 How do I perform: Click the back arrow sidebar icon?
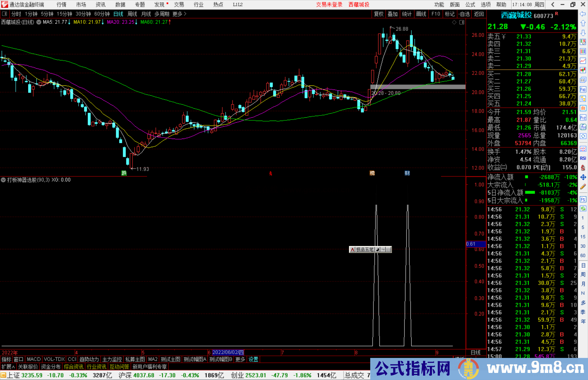click(583, 14)
